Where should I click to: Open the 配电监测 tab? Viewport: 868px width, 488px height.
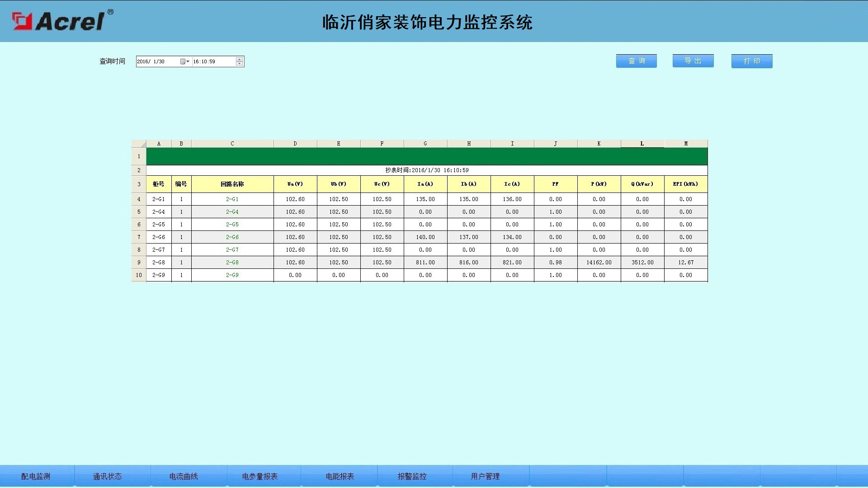click(36, 476)
